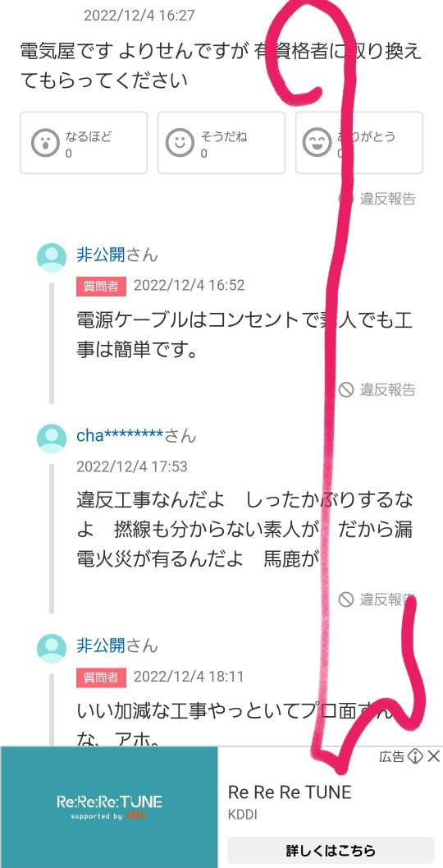443x868 pixels.
Task: Click 違反報告 below the reaction buttons
Action: pos(377,199)
